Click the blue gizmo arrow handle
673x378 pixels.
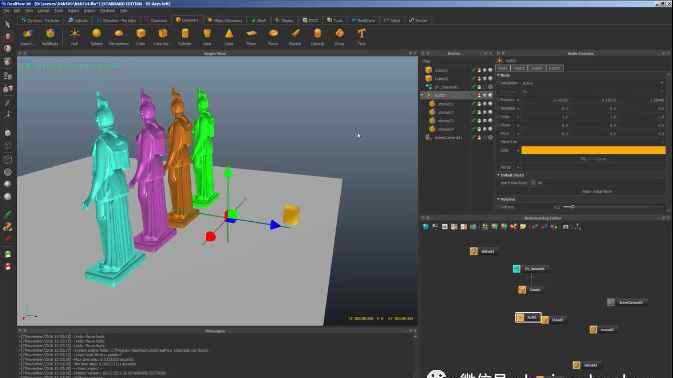tap(275, 225)
